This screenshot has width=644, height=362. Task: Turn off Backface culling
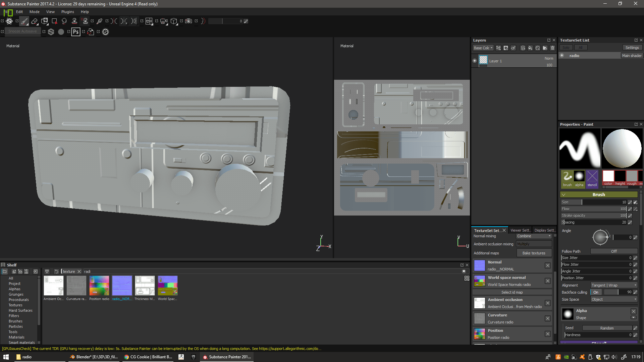[x=596, y=292]
